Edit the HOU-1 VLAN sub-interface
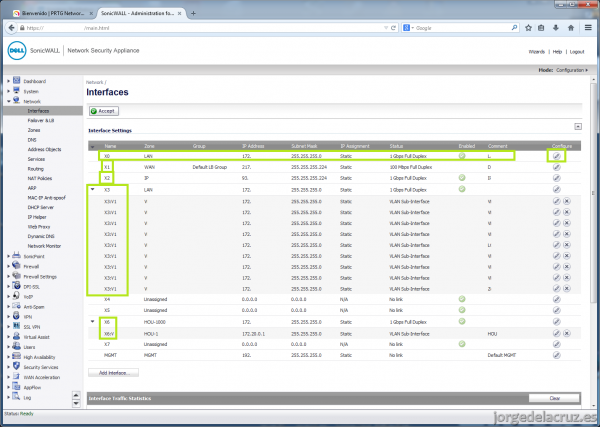This screenshot has width=600, height=427. 556,334
